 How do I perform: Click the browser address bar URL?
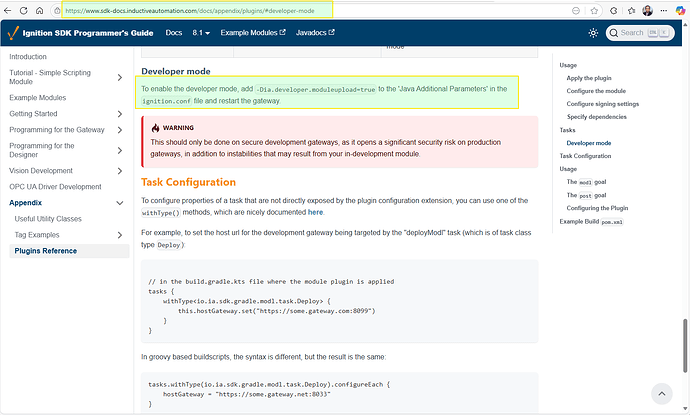190,11
